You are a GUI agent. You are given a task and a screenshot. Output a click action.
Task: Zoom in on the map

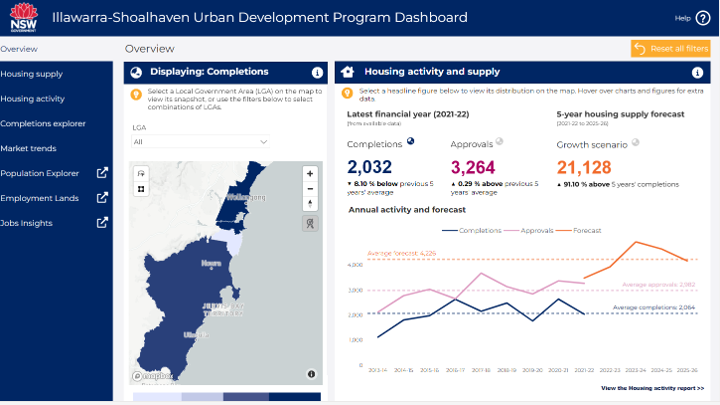coord(310,173)
